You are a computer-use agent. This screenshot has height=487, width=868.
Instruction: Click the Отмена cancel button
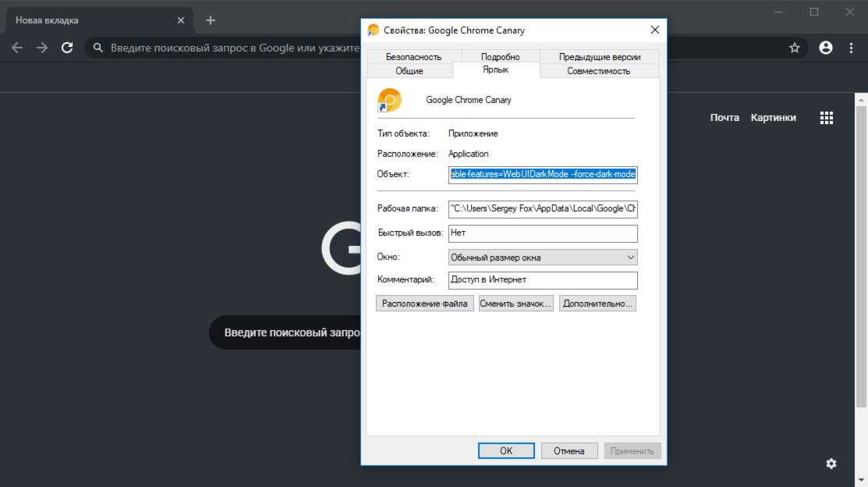[569, 451]
